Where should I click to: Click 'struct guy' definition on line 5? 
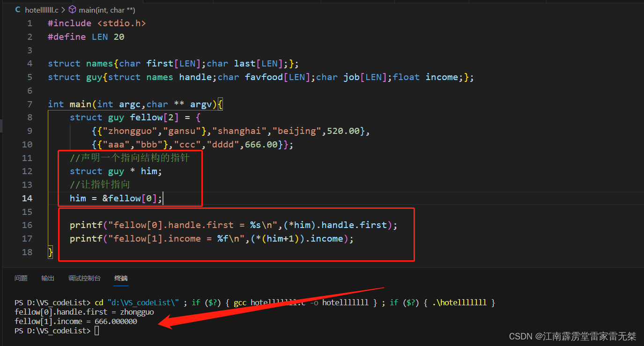tap(261, 77)
